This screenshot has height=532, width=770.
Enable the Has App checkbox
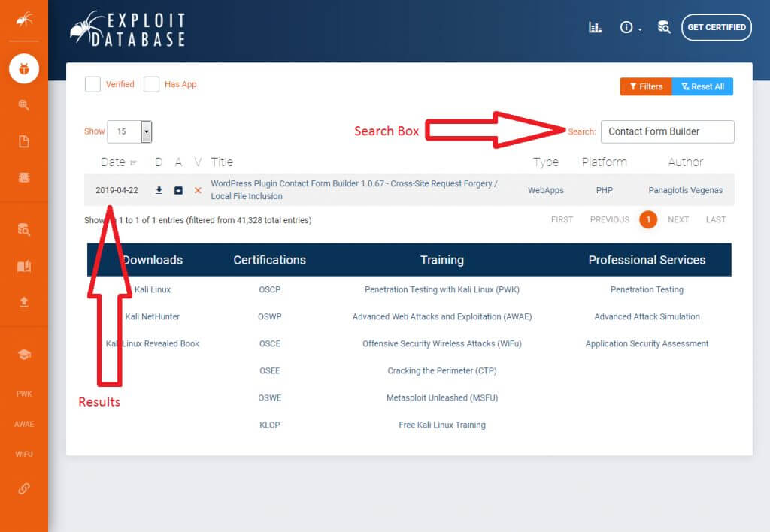coord(151,84)
